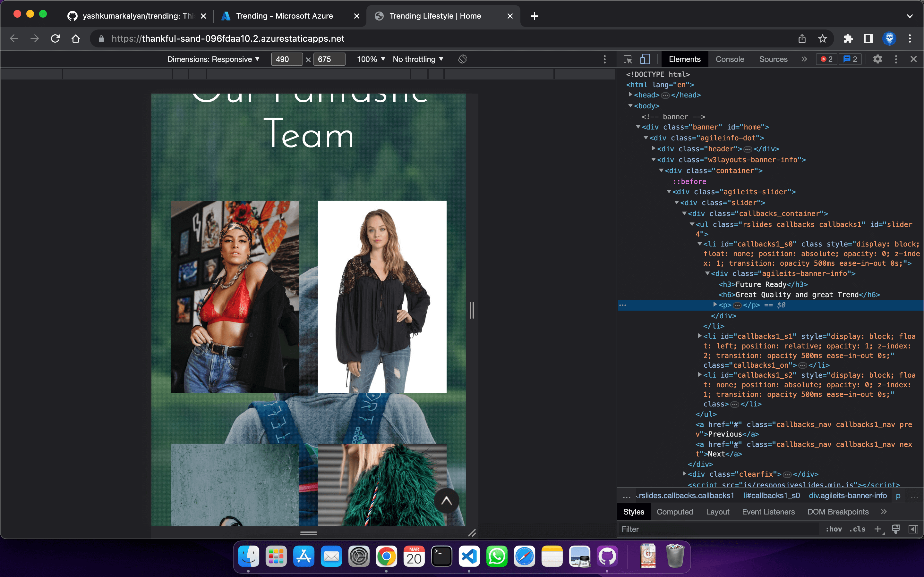Toggle the .cls class editor
The height and width of the screenshot is (577, 924).
click(857, 529)
